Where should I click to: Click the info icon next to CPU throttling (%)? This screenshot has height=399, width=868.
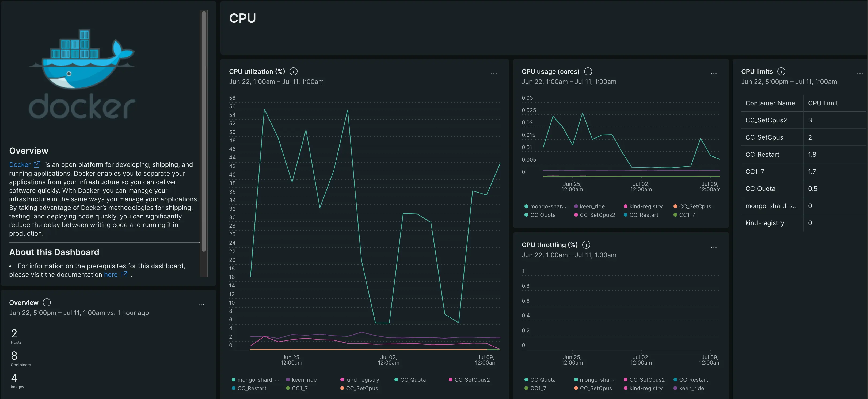pyautogui.click(x=586, y=245)
